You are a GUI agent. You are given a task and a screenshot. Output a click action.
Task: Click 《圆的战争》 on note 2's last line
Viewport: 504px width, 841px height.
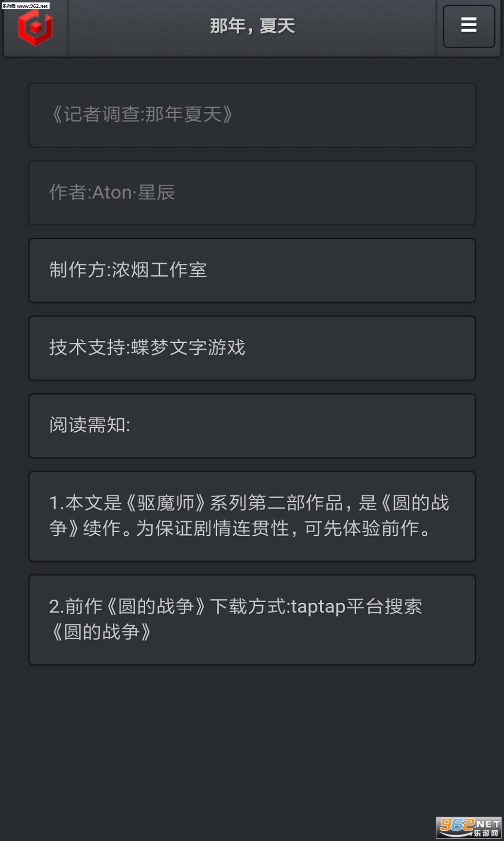click(102, 632)
